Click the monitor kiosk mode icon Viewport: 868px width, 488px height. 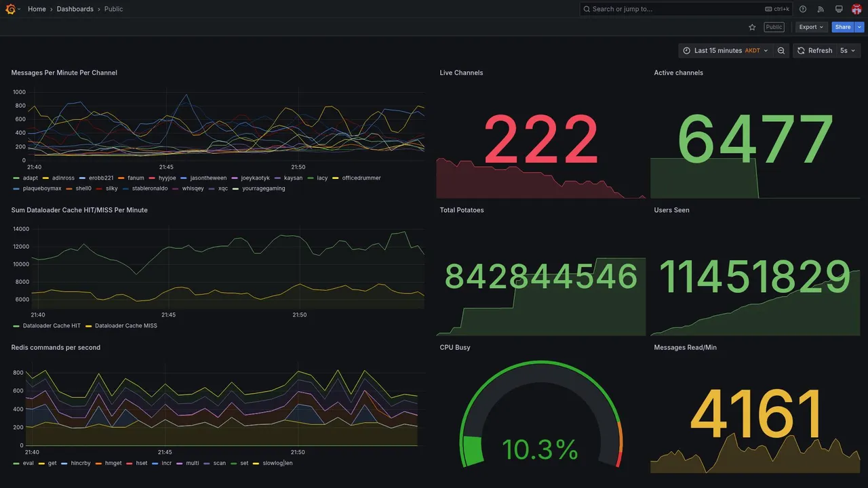(x=839, y=9)
